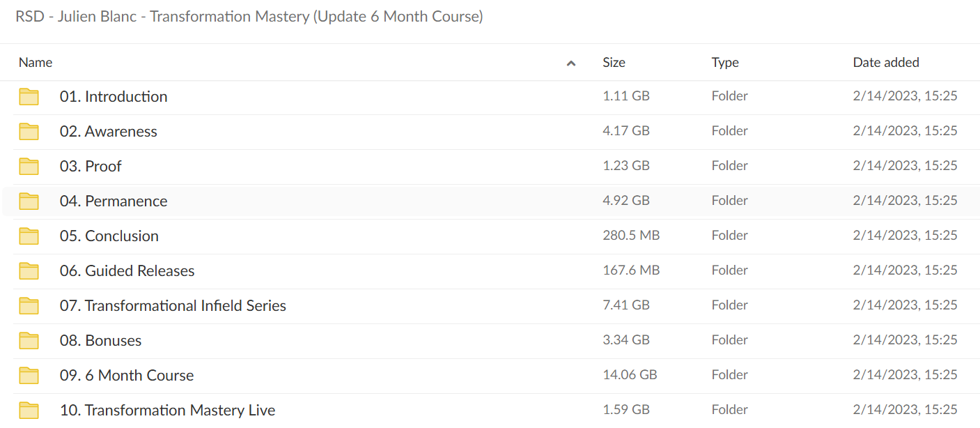Sort files by the Name column header
The image size is (980, 428).
coord(36,63)
